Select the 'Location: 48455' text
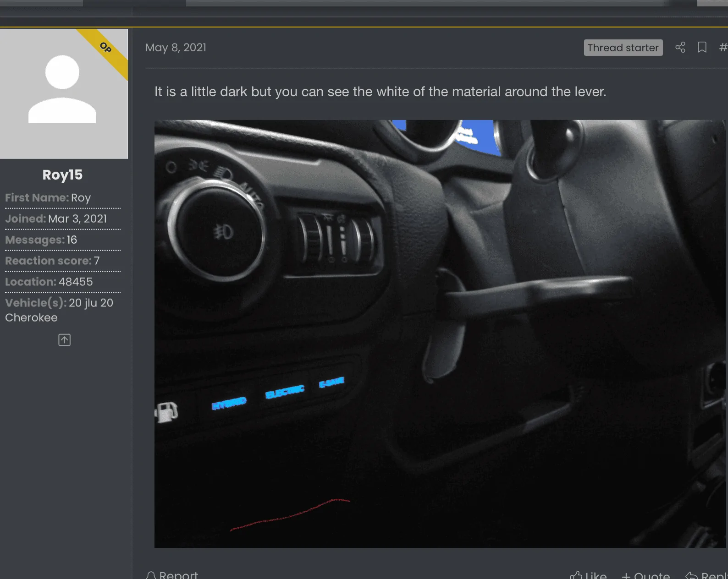 [49, 282]
